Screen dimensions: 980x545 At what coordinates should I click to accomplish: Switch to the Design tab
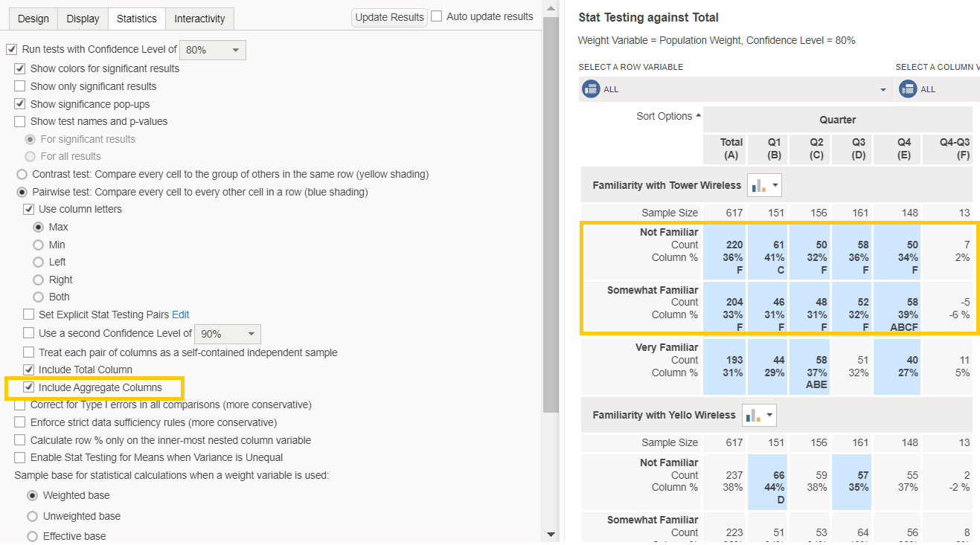click(33, 19)
